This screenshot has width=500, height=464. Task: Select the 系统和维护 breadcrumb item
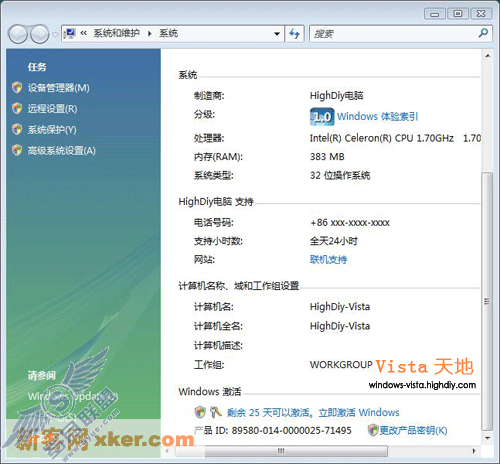116,33
